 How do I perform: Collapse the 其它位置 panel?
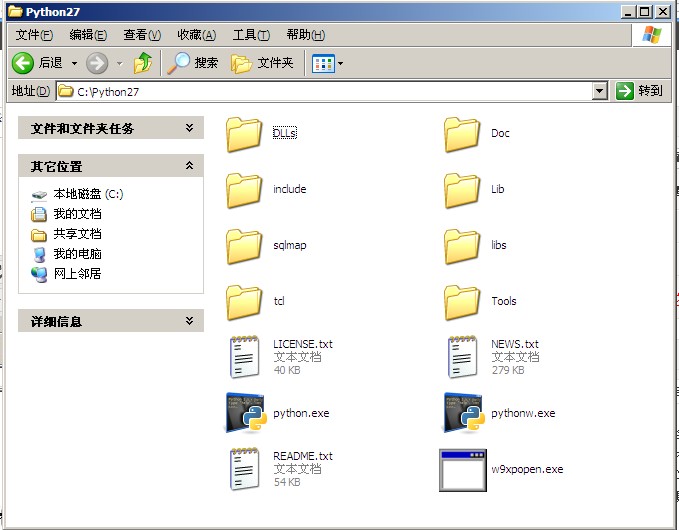pyautogui.click(x=189, y=165)
